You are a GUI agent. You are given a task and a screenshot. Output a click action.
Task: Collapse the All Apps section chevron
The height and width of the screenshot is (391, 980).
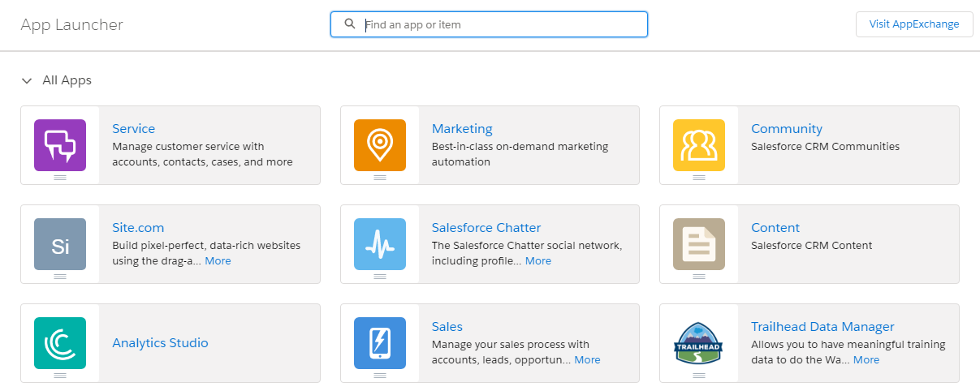point(27,81)
